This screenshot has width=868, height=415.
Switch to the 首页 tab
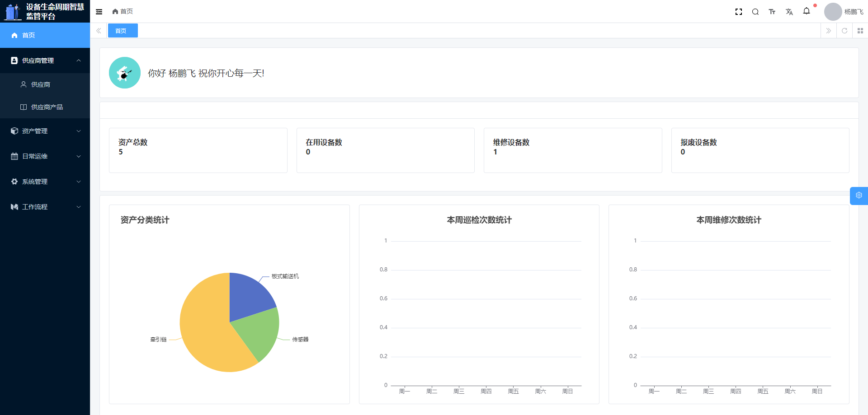[x=121, y=31]
